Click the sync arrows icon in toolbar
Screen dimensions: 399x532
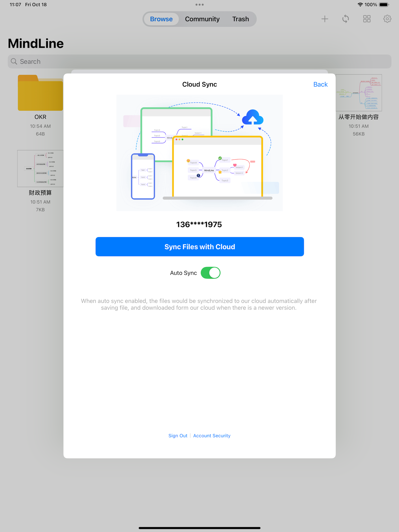point(345,19)
